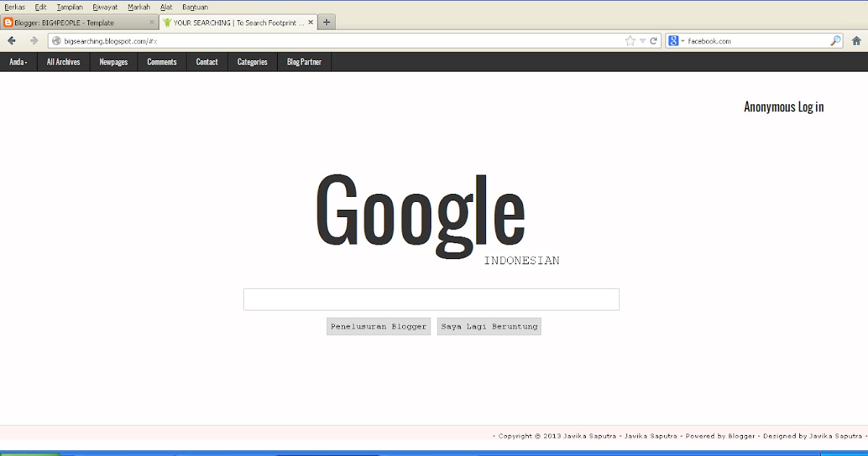
Task: Close the YOUR SEARCHING tab
Action: click(x=311, y=22)
